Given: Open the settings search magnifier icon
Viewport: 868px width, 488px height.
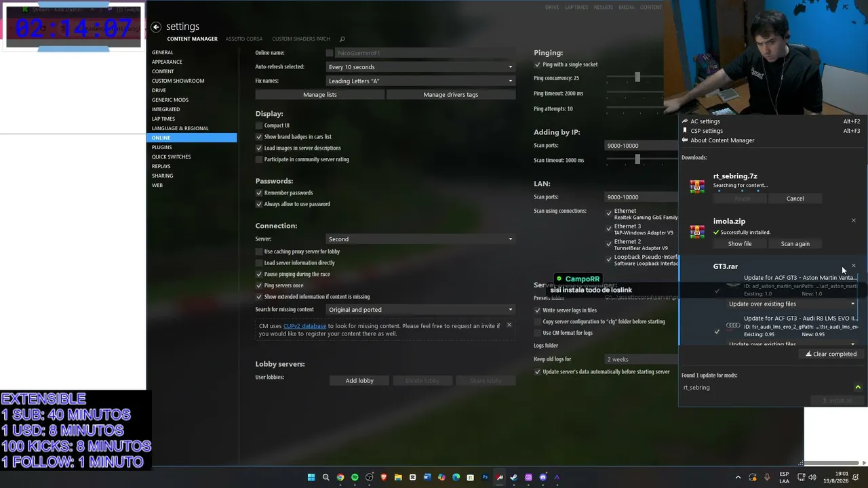Looking at the screenshot, I should tap(342, 39).
